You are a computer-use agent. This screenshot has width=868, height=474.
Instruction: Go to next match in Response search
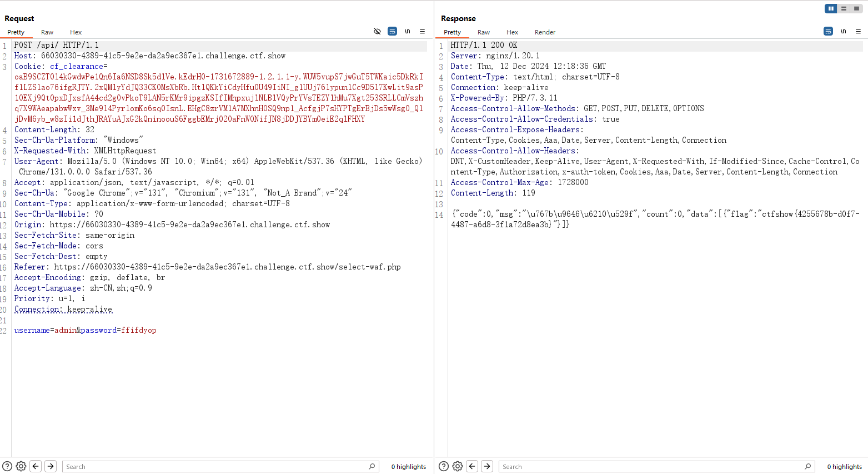[x=487, y=466]
